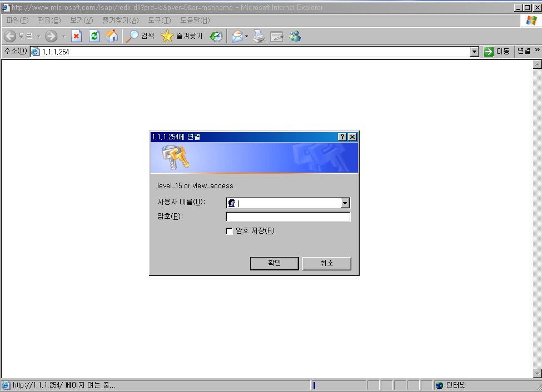The width and height of the screenshot is (542, 392).
Task: Print the page with printer icon
Action: click(259, 36)
